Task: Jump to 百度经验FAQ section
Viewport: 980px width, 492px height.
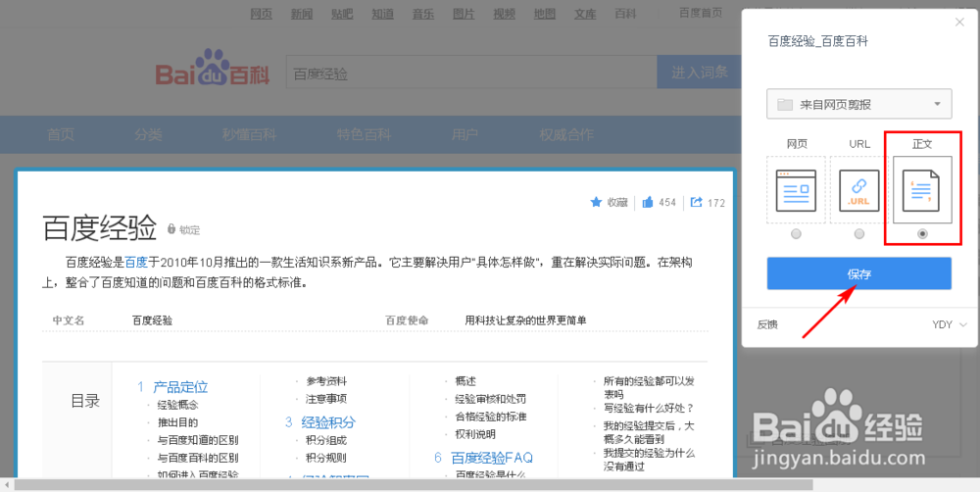Action: click(x=492, y=458)
